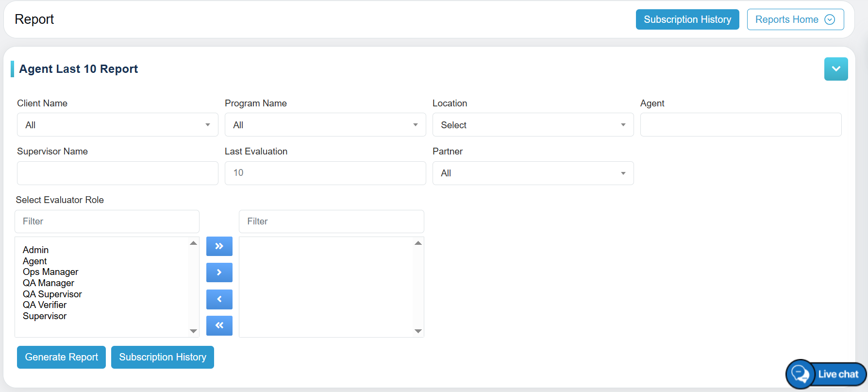Image resolution: width=868 pixels, height=392 pixels.
Task: Expand the Partner dropdown
Action: click(533, 173)
